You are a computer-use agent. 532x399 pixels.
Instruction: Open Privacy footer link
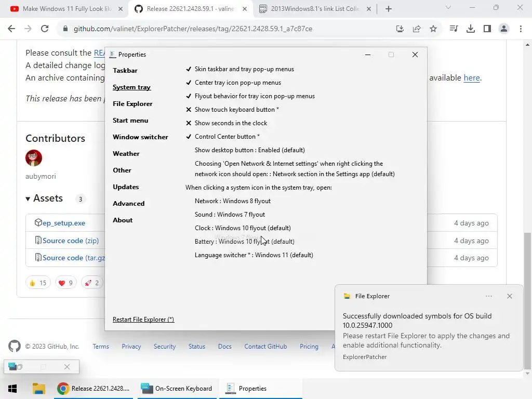coord(131,347)
